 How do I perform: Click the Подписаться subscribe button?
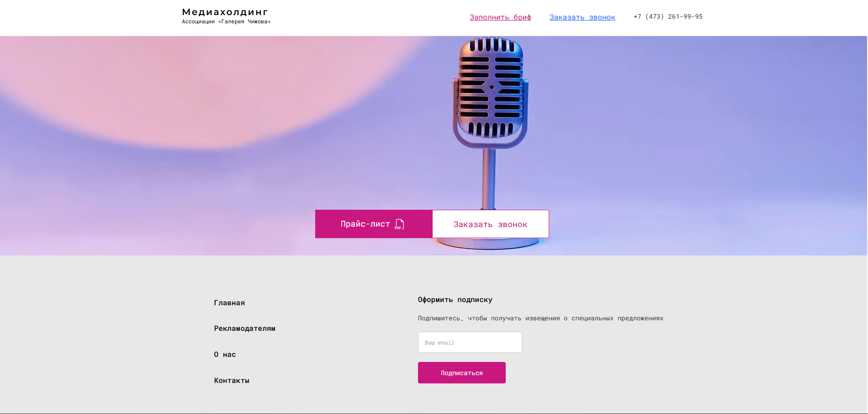click(x=461, y=373)
